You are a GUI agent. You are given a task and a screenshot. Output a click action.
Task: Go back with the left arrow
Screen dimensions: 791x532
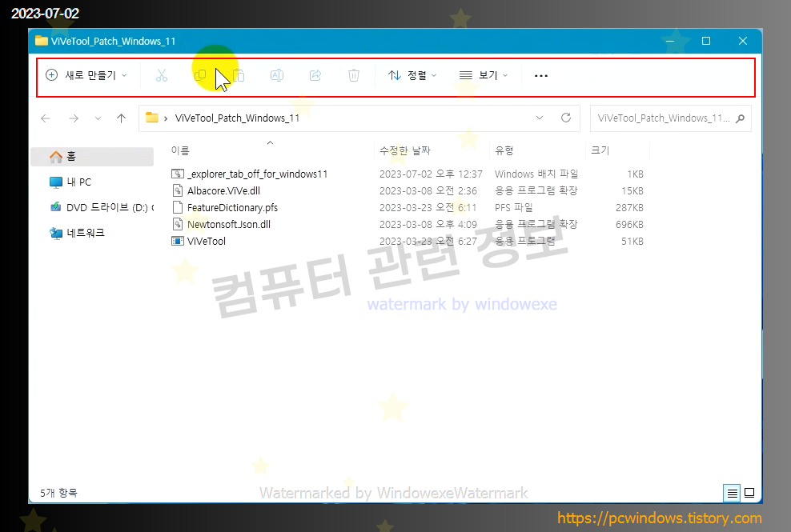coord(46,118)
